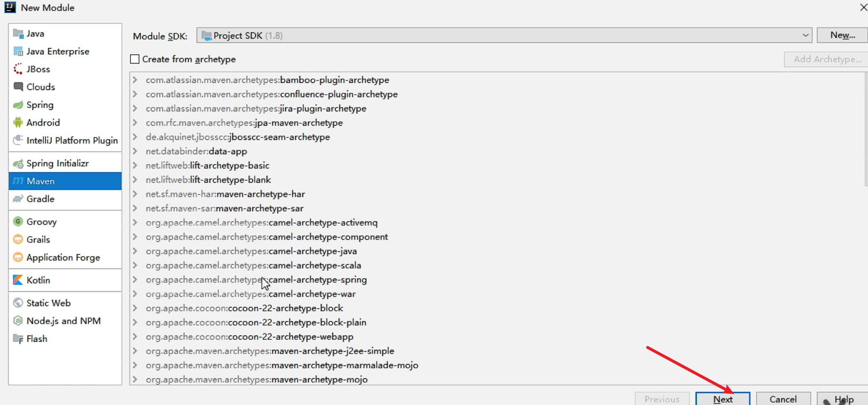The height and width of the screenshot is (405, 868).
Task: Expand lift-archetype-blank entry
Action: [135, 180]
